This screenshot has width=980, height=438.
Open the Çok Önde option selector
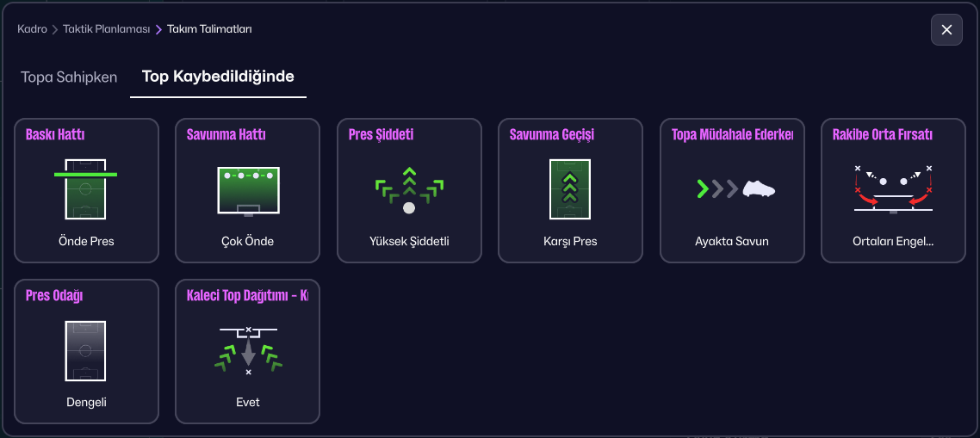pos(248,241)
